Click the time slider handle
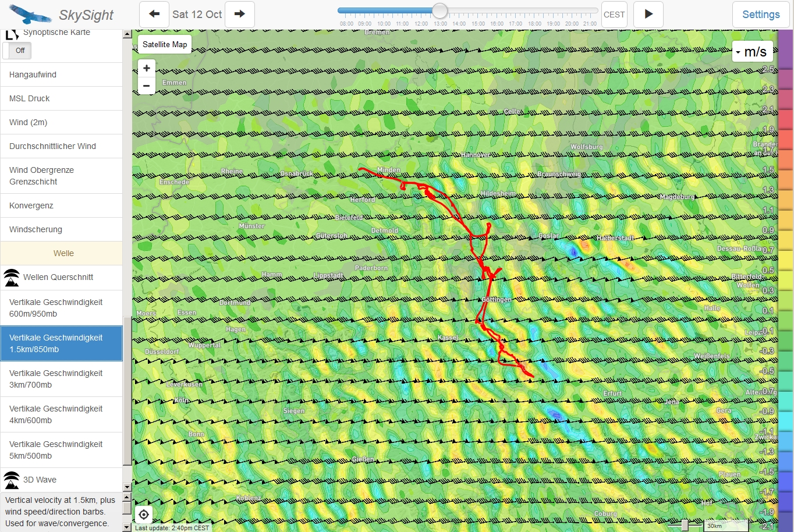Image resolution: width=794 pixels, height=532 pixels. coord(439,11)
